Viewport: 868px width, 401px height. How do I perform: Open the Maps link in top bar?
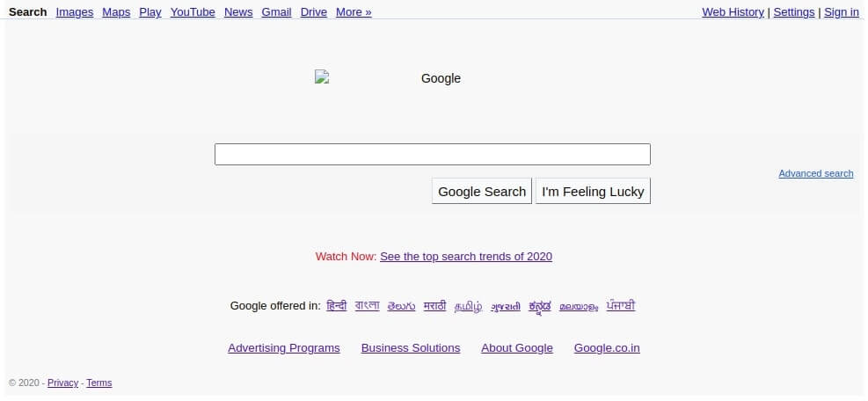click(116, 12)
